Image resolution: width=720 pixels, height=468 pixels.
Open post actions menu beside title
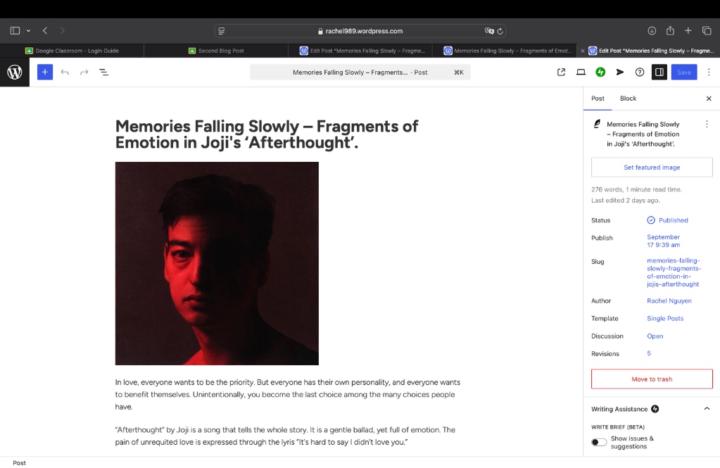pos(707,124)
